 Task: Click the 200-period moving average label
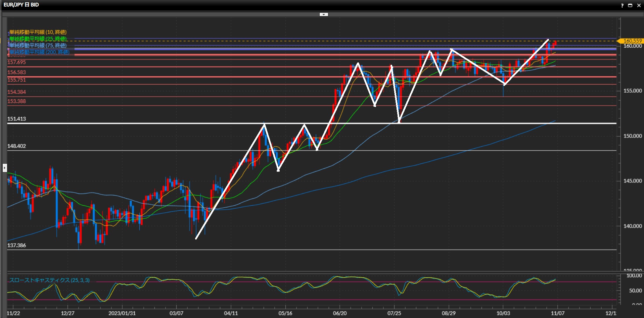point(39,52)
